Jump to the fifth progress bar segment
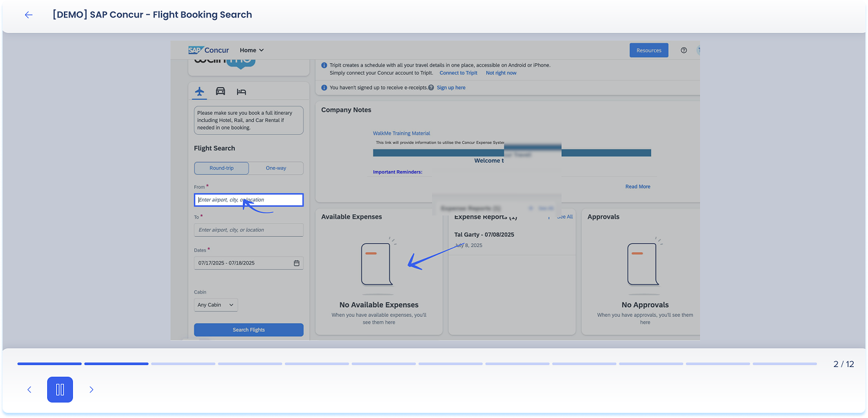Image resolution: width=868 pixels, height=418 pixels. 316,364
